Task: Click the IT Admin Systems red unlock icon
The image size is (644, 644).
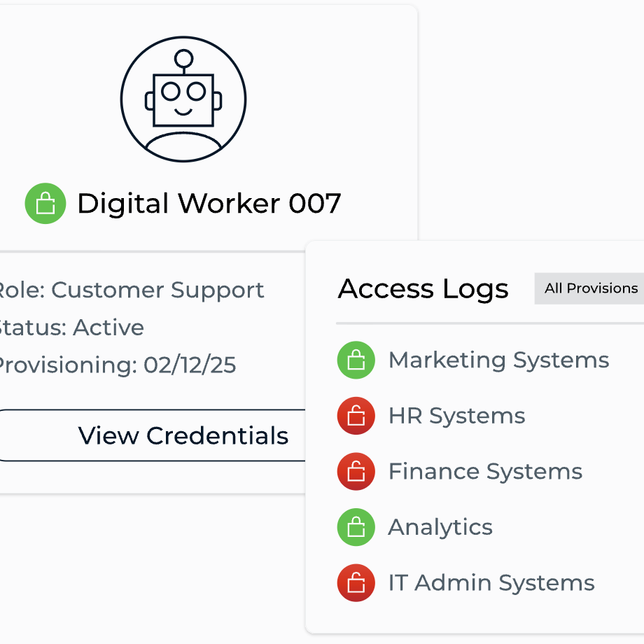Action: 356,582
